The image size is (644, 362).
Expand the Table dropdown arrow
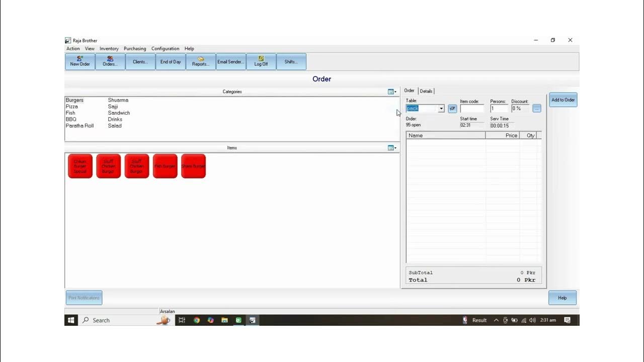click(441, 109)
